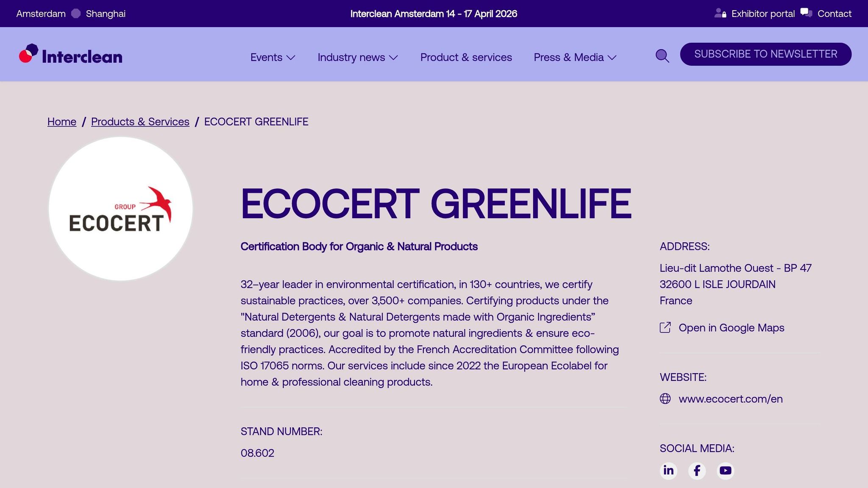This screenshot has width=868, height=488.
Task: Expand the Events dropdown menu
Action: tap(273, 57)
